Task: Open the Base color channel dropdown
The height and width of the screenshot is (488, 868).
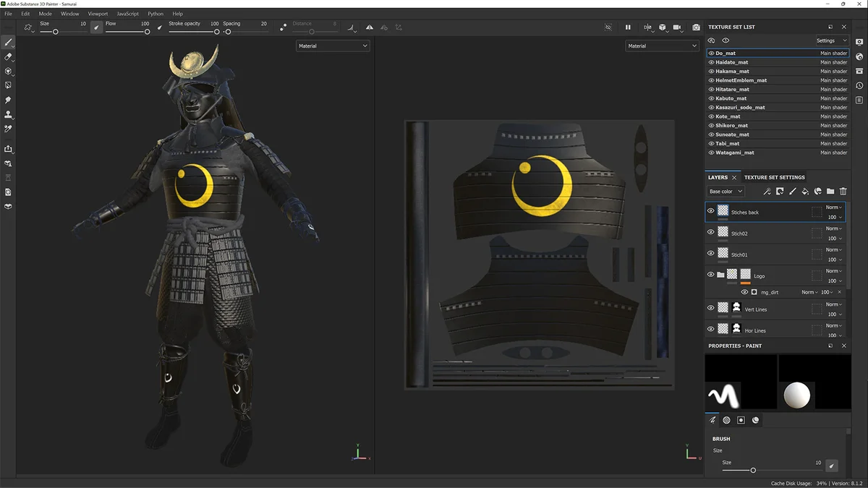Action: coord(726,192)
